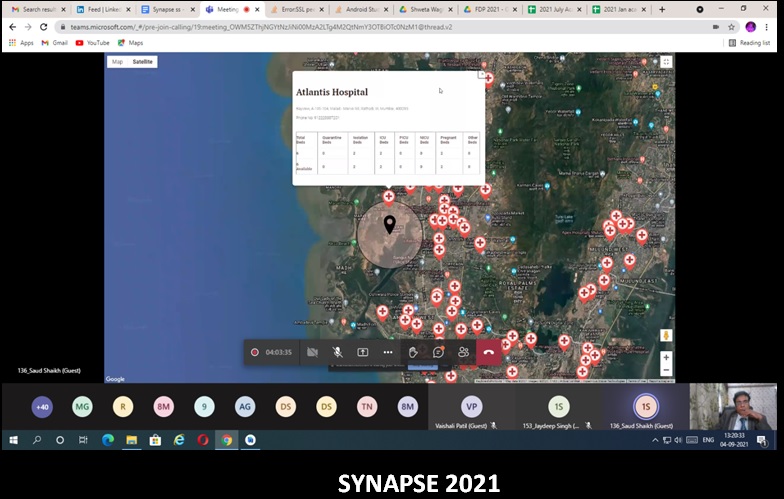Show the participants list
Screen dimensions: 784x499
coord(464,352)
